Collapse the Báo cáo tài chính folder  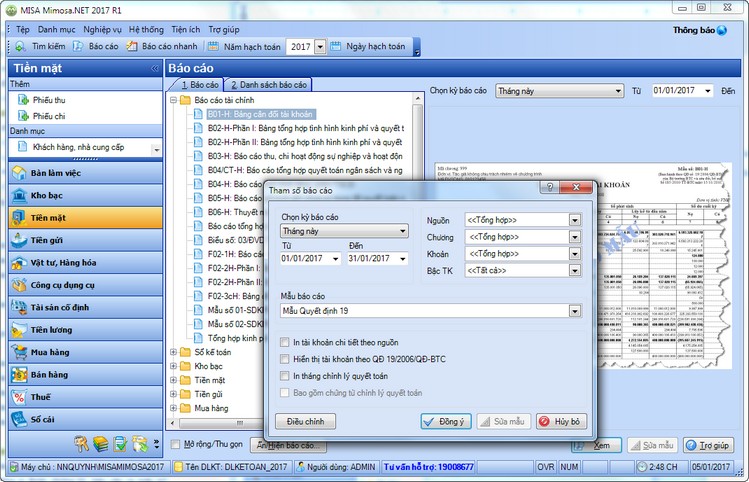pyautogui.click(x=173, y=100)
